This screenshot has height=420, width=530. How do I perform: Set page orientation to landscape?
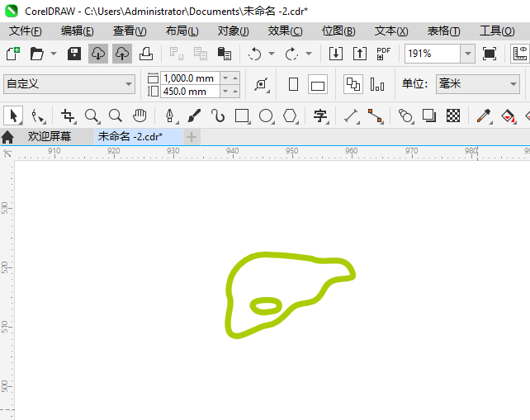(317, 84)
